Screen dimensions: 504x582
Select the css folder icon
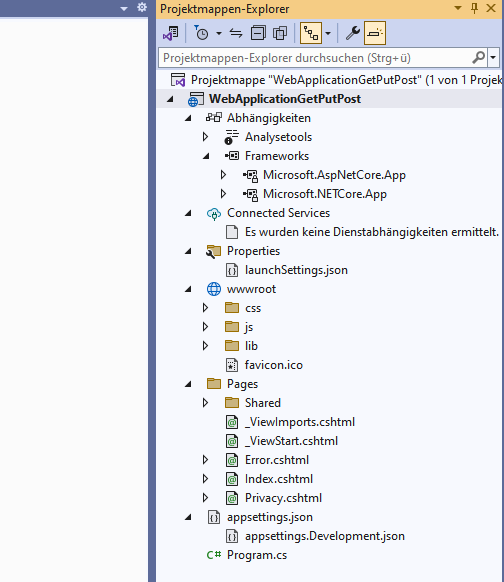232,308
